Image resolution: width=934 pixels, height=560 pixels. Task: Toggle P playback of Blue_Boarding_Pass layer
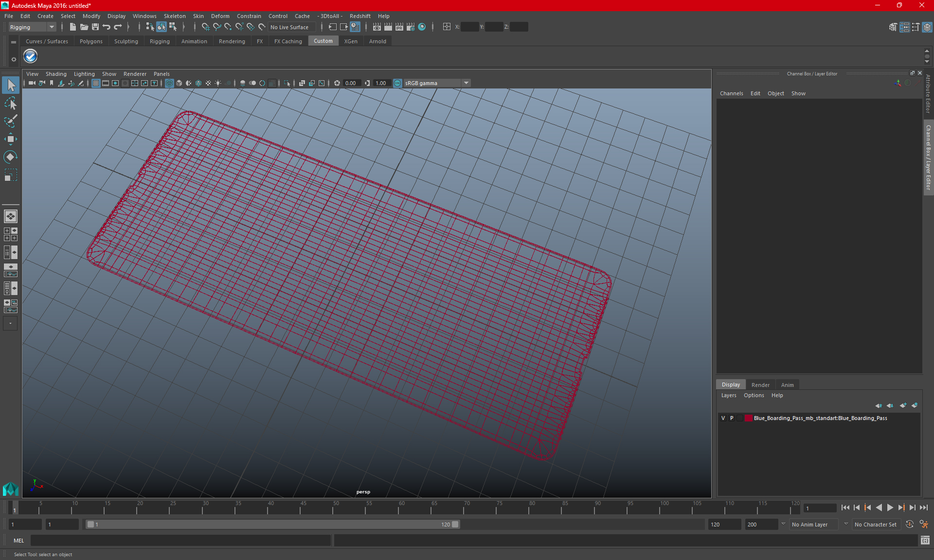point(732,418)
